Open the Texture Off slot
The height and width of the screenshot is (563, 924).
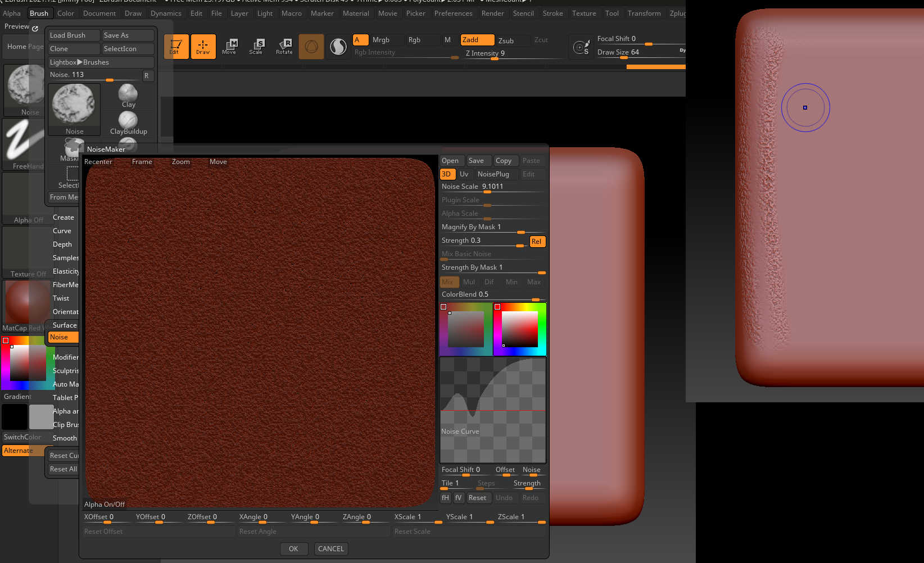[24, 252]
